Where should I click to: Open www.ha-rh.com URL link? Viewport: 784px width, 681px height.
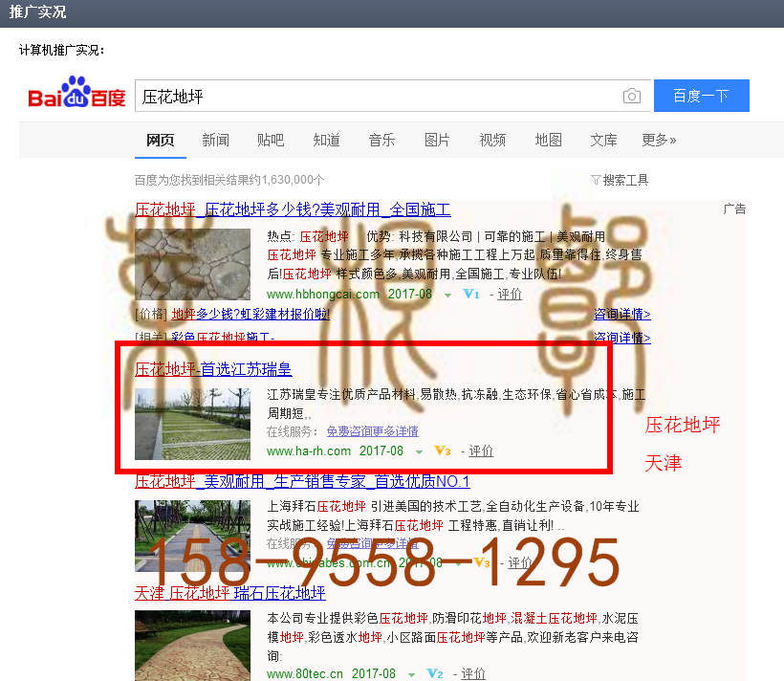(x=309, y=451)
